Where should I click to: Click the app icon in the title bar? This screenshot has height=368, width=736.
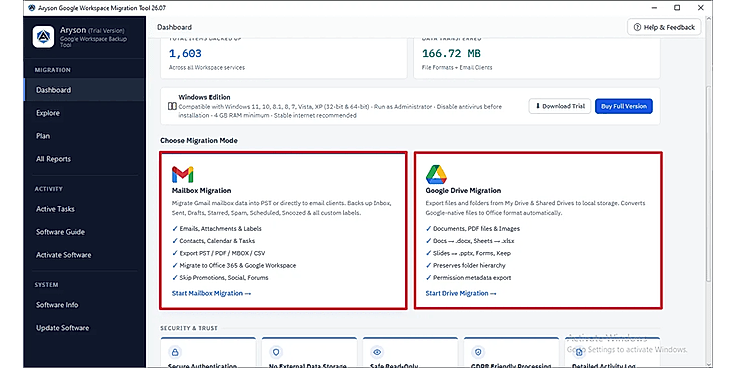tap(31, 8)
